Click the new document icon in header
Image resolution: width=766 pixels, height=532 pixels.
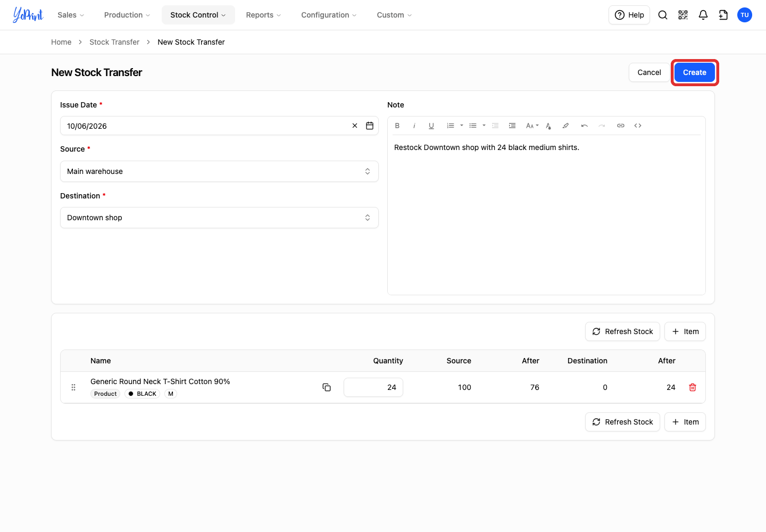[723, 15]
